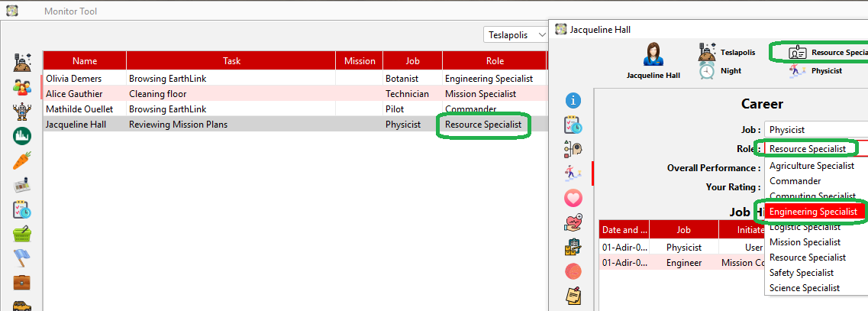Screen dimensions: 868x311
Task: Open the brown briefcase icon
Action: tap(22, 282)
